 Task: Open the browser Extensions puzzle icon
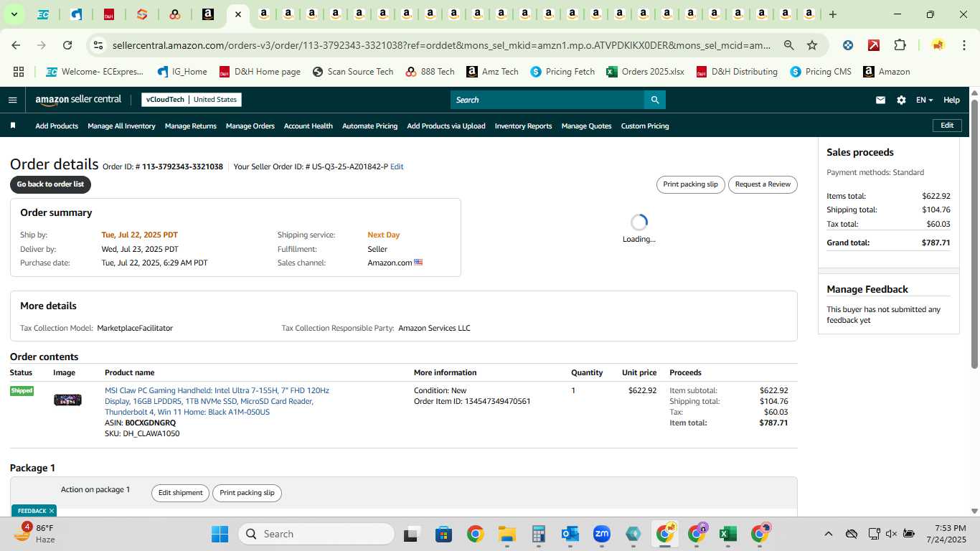pyautogui.click(x=900, y=45)
